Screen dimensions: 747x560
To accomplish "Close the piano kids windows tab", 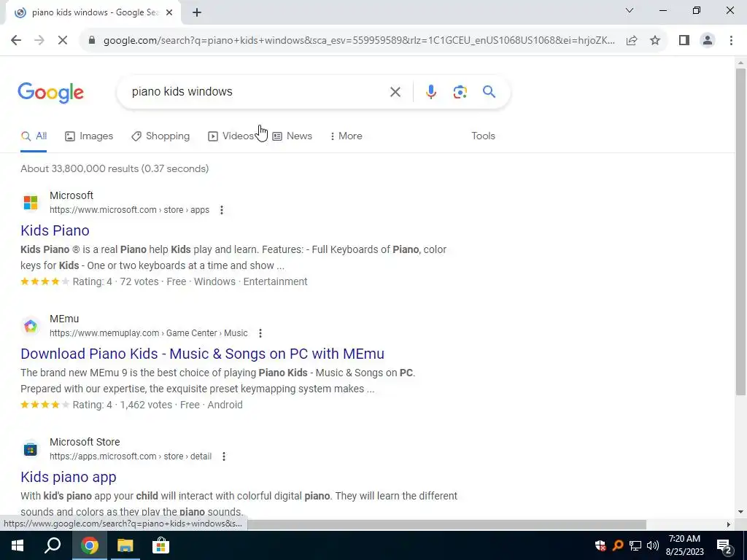I will point(169,13).
